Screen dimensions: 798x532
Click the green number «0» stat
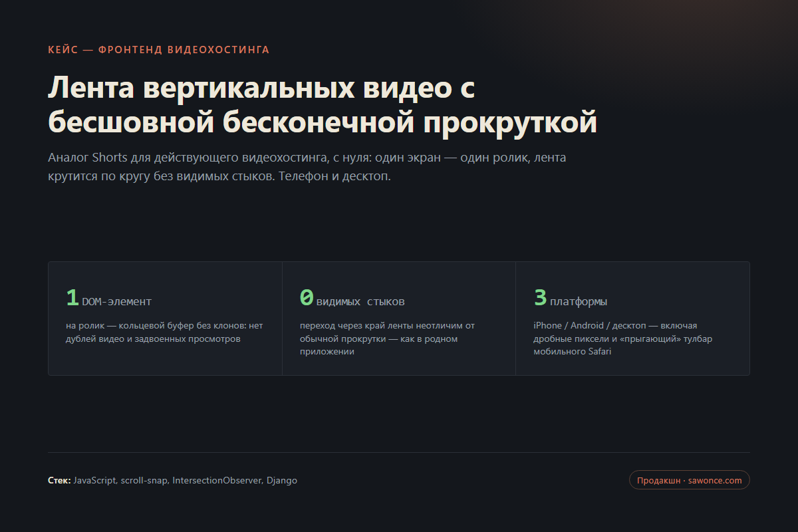coord(307,298)
